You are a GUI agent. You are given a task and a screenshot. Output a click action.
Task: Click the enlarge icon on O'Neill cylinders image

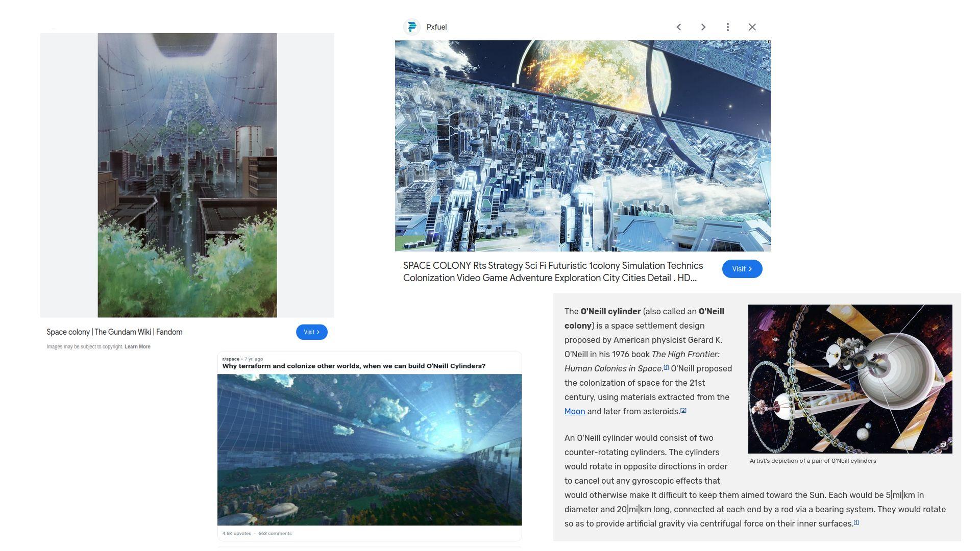[943, 445]
